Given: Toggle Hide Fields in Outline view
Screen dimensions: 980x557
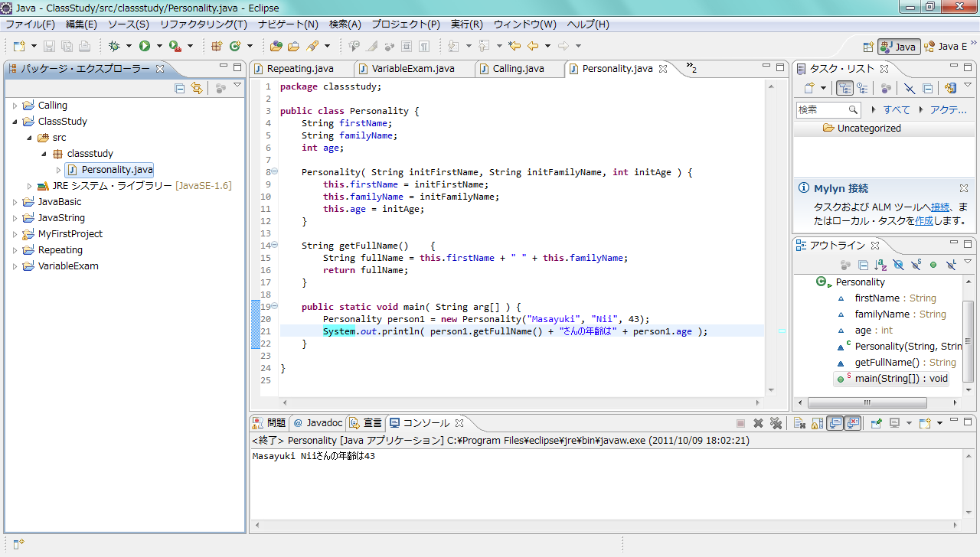Looking at the screenshot, I should [x=898, y=265].
